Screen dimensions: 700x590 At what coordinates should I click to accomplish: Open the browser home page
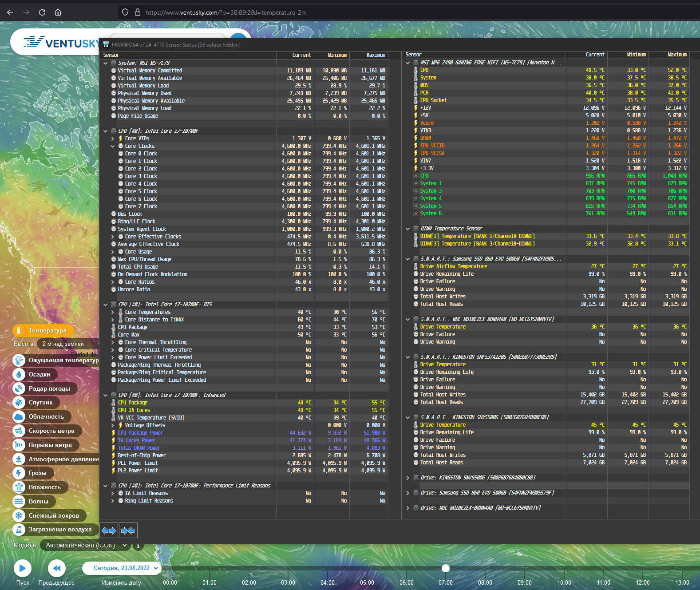click(58, 12)
